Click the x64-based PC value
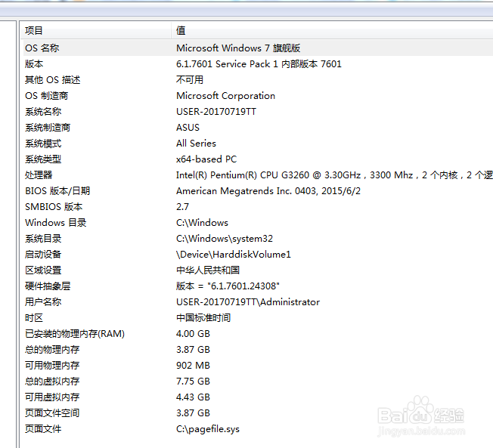Image resolution: width=493 pixels, height=448 pixels. coord(206,159)
